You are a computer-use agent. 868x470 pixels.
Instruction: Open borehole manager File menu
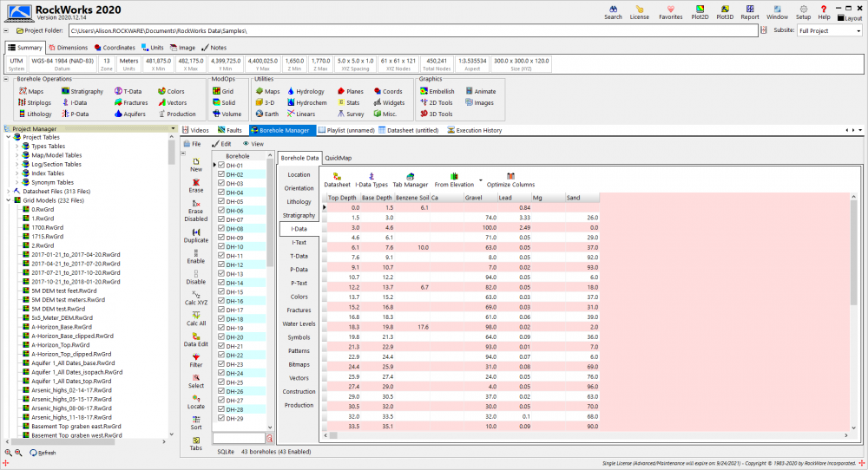(x=192, y=144)
